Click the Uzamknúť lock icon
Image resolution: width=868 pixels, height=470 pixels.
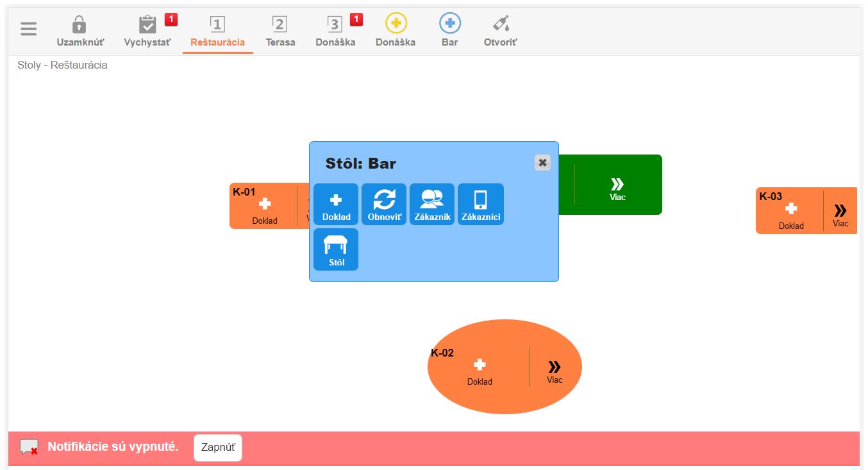tap(79, 26)
